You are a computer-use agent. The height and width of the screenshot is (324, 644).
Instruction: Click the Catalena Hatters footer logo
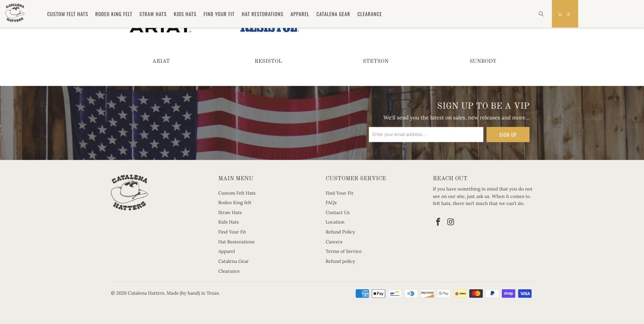pyautogui.click(x=129, y=193)
